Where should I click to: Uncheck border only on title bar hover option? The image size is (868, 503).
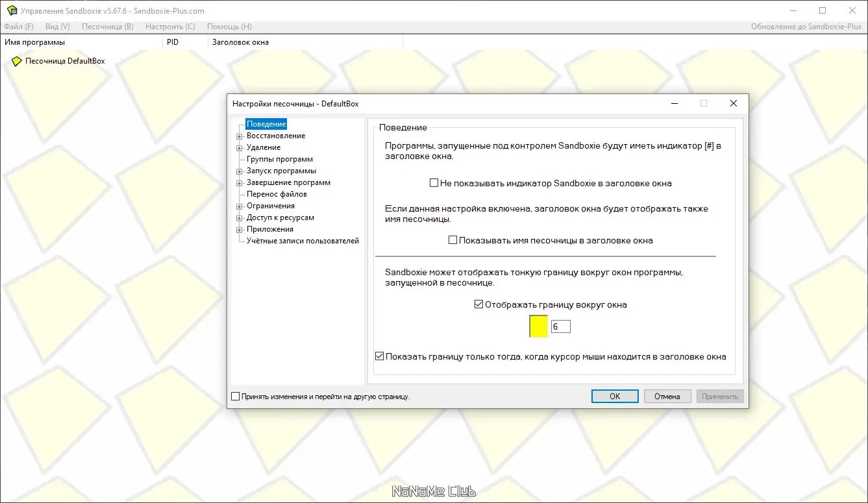(x=379, y=356)
